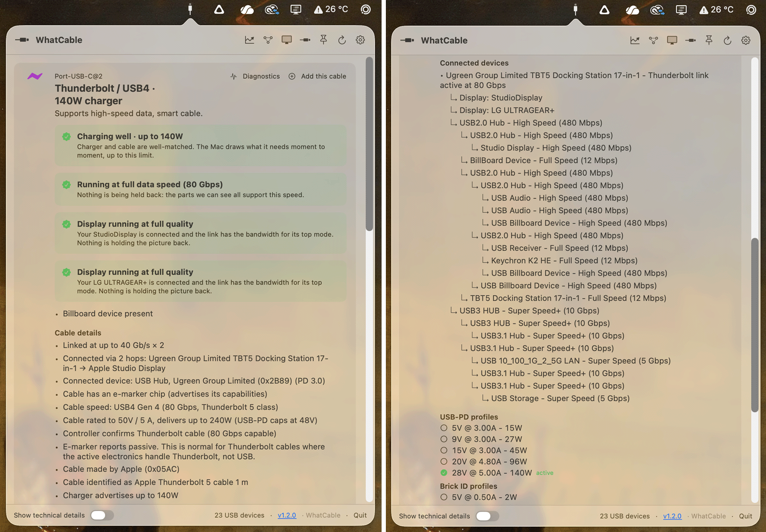Click green checkmark beside Charging well
Viewport: 766px width, 532px height.
click(x=66, y=136)
